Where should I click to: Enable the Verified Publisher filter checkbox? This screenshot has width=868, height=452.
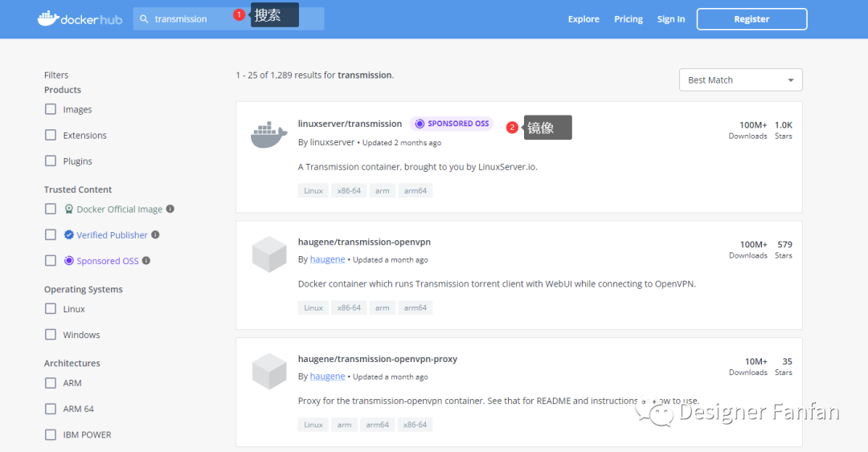click(51, 234)
